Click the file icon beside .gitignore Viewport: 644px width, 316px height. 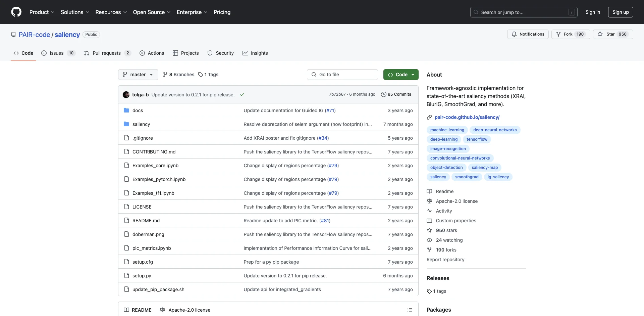(126, 138)
